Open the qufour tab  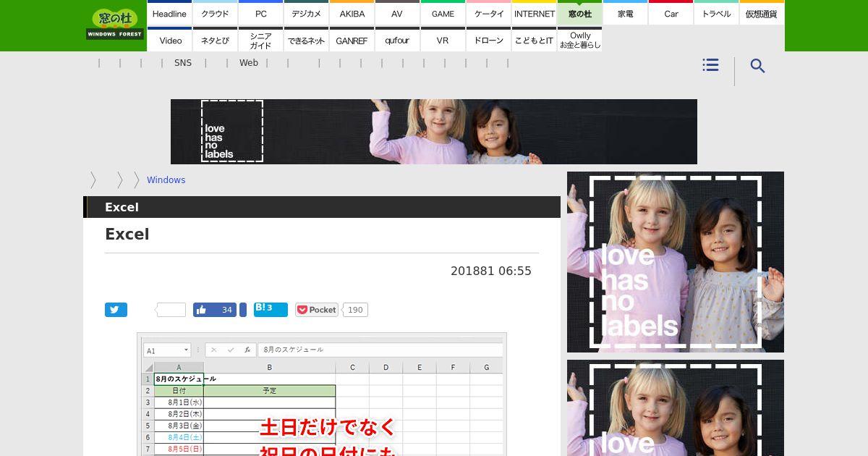pyautogui.click(x=397, y=40)
